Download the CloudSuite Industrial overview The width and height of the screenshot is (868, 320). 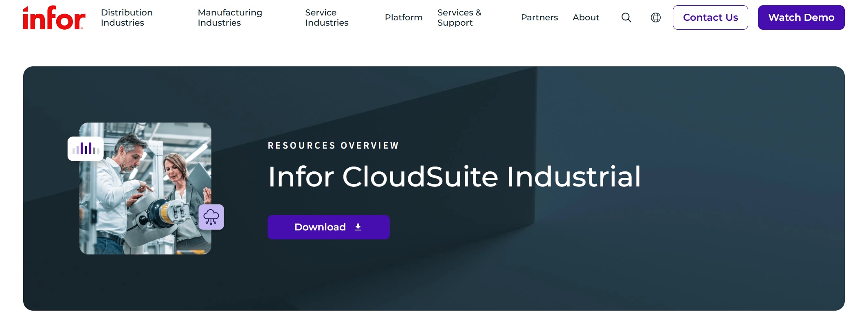[329, 227]
